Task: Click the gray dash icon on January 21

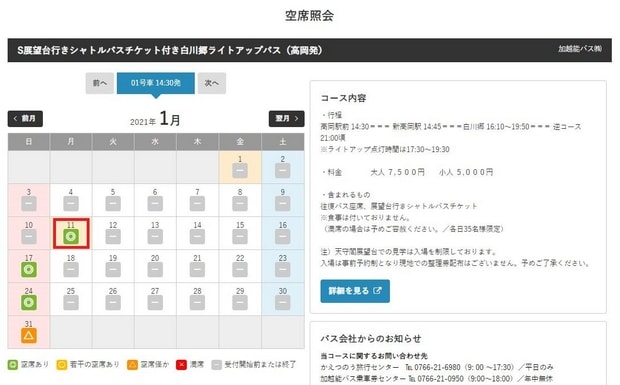Action: click(197, 270)
